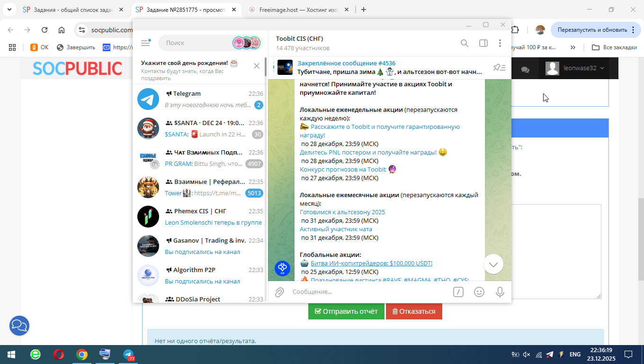Click Перезапустить и обновить button

point(596,30)
